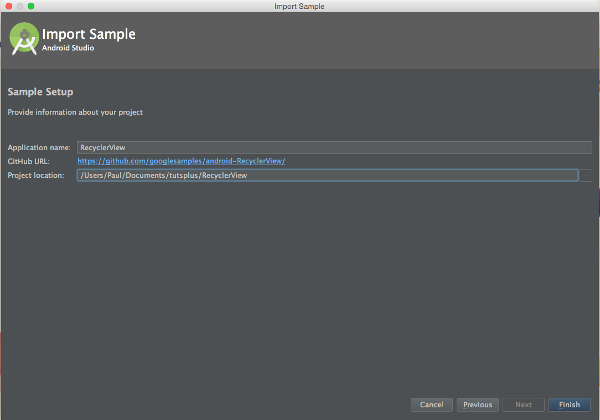This screenshot has height=420, width=600.
Task: Click the 'Sample Setup' heading
Action: [x=41, y=92]
